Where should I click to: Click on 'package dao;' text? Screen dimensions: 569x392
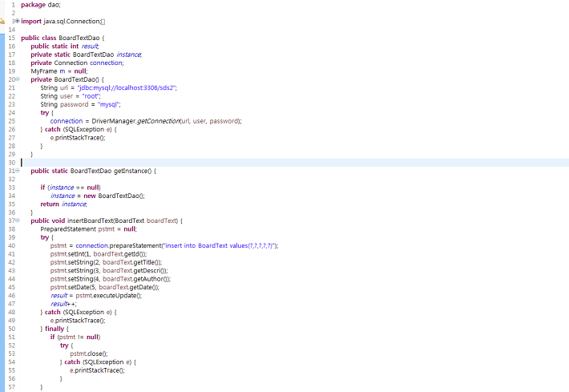41,5
